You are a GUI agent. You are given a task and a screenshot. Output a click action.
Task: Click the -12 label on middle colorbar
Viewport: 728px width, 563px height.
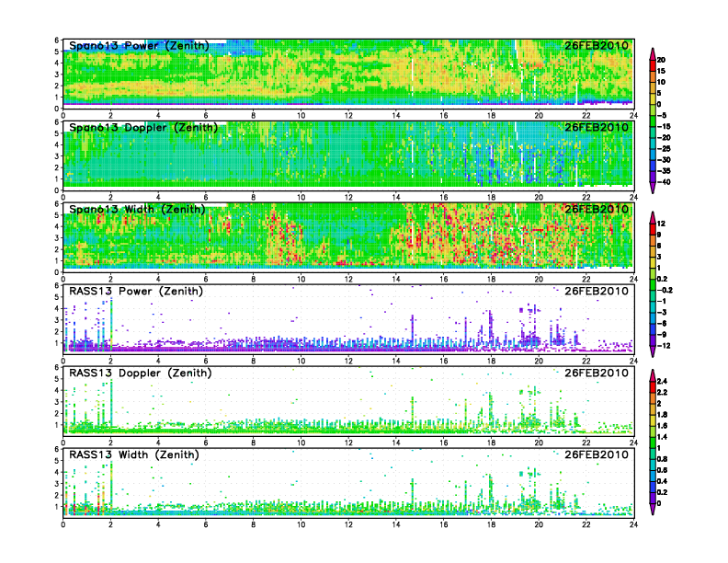tap(664, 346)
